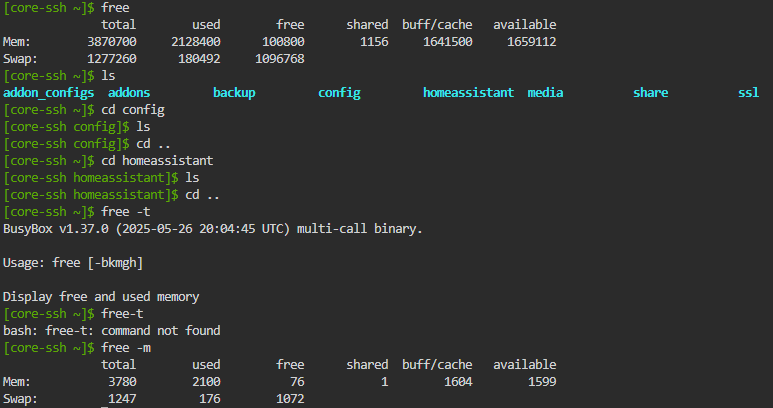The height and width of the screenshot is (408, 773).
Task: Click the addons directory in ls output
Action: point(129,92)
